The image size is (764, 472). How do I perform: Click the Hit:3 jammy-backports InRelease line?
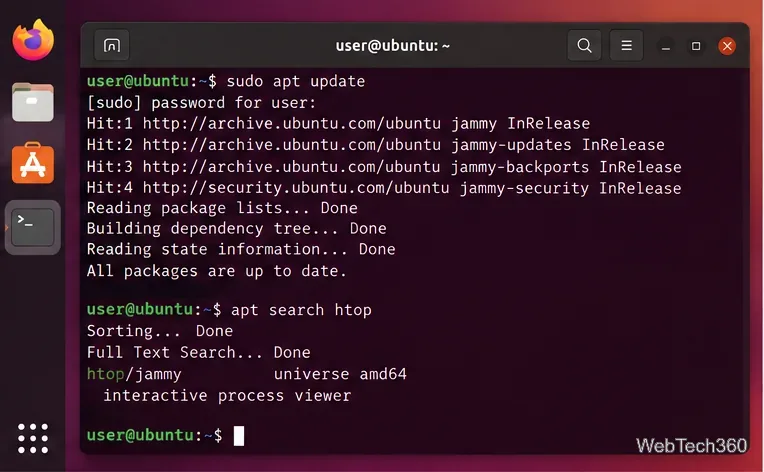[384, 167]
